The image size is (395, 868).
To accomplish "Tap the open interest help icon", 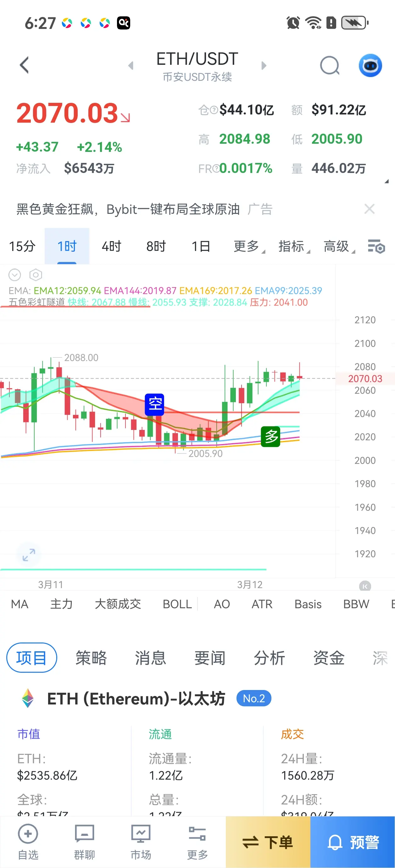I will 214,110.
